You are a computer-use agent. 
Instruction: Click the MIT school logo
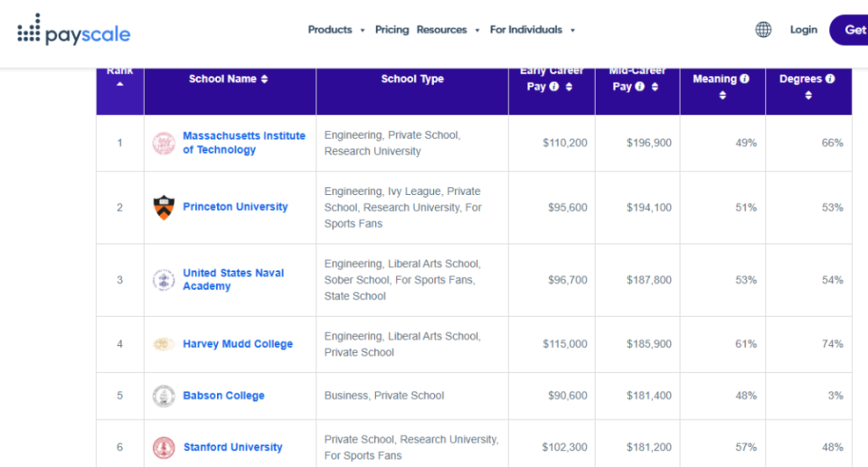[x=164, y=144]
